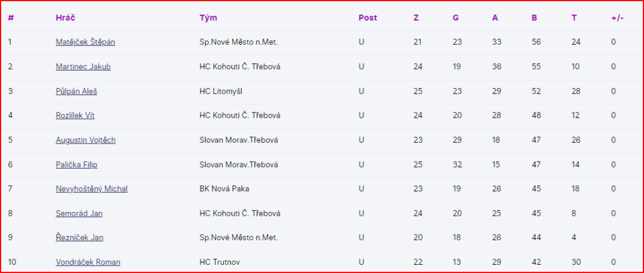Sort by Z games column header
644x273 pixels.
pos(416,18)
